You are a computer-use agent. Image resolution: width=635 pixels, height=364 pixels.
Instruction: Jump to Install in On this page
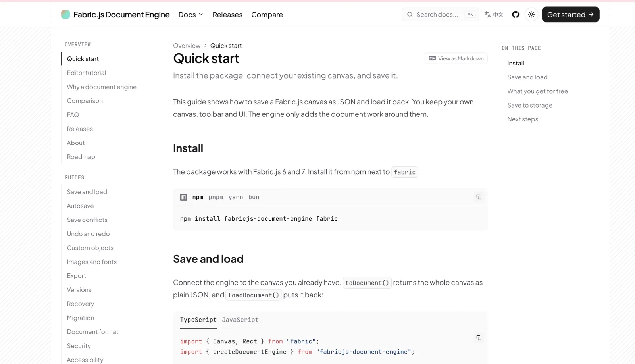pos(516,63)
